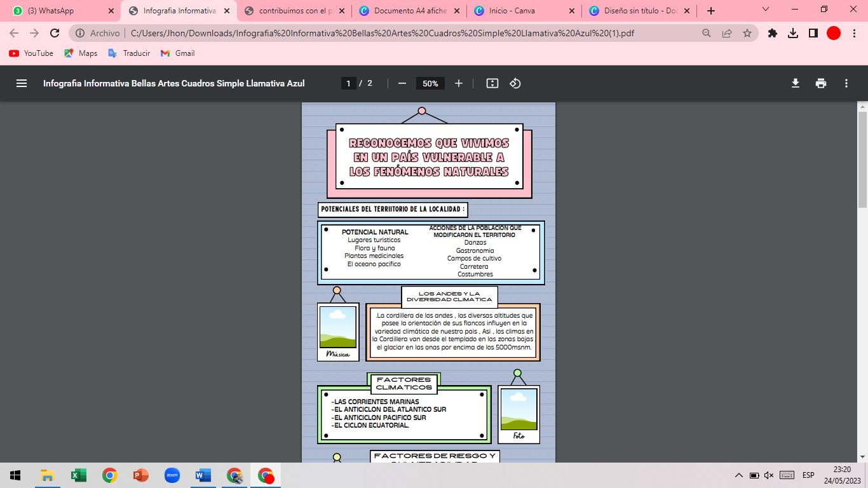Switch to the 'contribuimos con el p' tab

coord(294,11)
